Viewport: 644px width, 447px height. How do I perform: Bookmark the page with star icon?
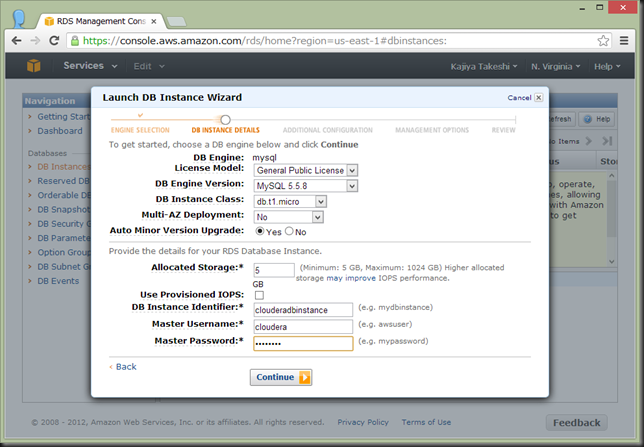point(603,41)
